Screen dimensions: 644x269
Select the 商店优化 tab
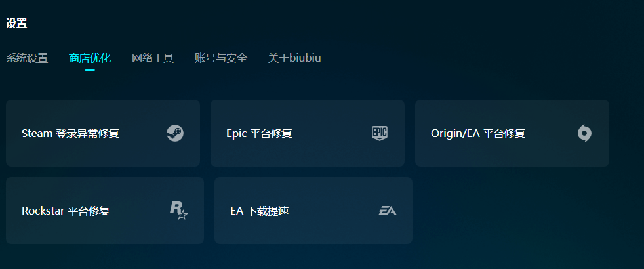(x=90, y=58)
